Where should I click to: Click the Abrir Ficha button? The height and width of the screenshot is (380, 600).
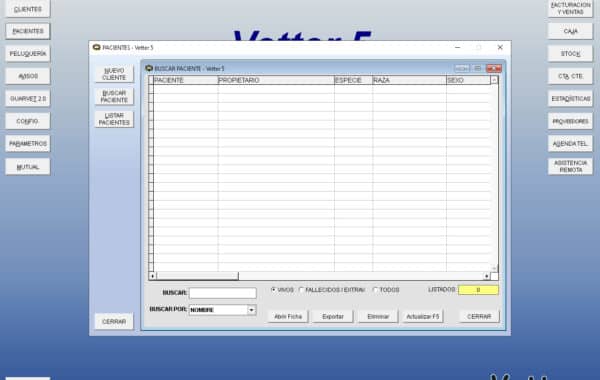coord(288,316)
